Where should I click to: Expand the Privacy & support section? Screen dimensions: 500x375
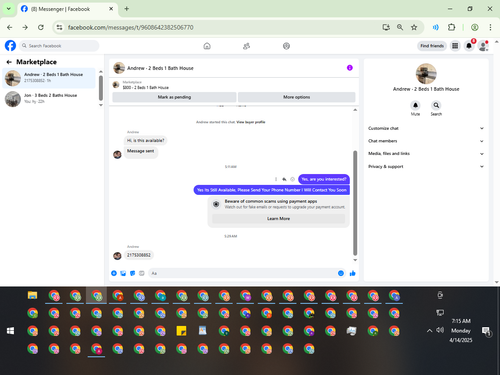tap(426, 166)
